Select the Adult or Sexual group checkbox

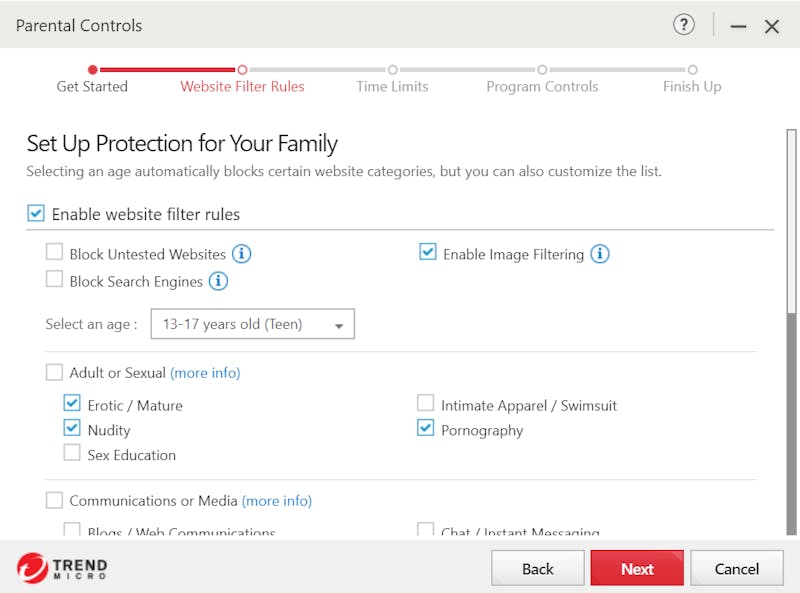coord(54,372)
